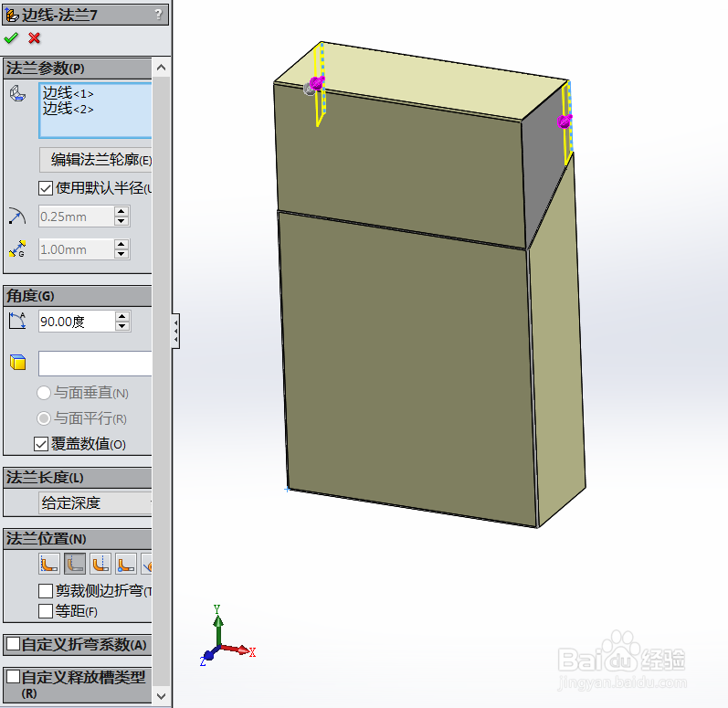Viewport: 728px width, 708px height.
Task: Increase the 90.00度 angle value
Action: tap(122, 316)
